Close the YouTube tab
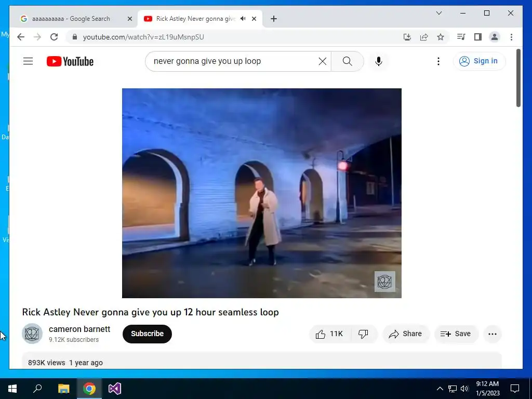Image resolution: width=532 pixels, height=399 pixels. click(x=254, y=19)
